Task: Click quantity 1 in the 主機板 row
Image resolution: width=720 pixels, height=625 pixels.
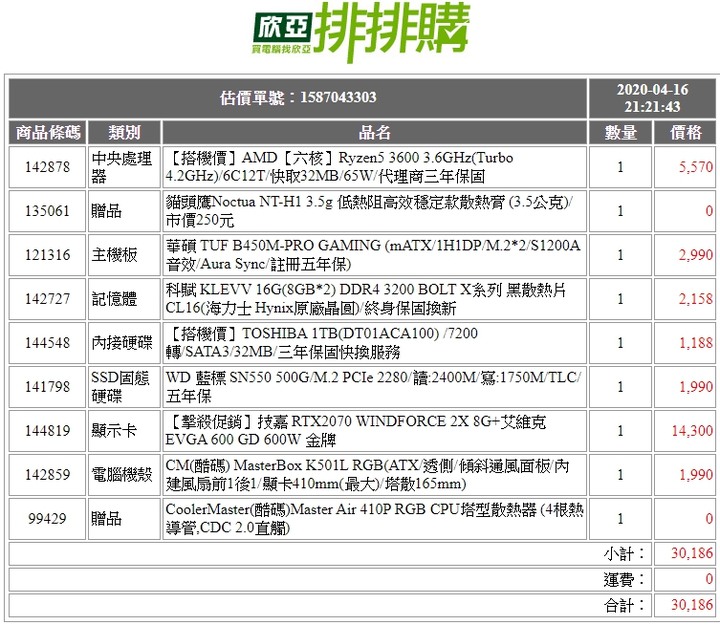Action: 620,255
